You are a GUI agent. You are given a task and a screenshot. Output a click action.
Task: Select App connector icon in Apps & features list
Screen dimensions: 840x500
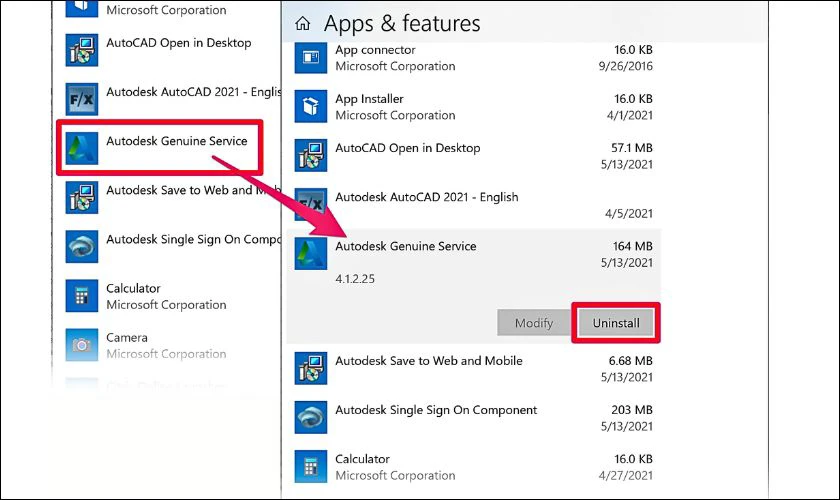[311, 57]
